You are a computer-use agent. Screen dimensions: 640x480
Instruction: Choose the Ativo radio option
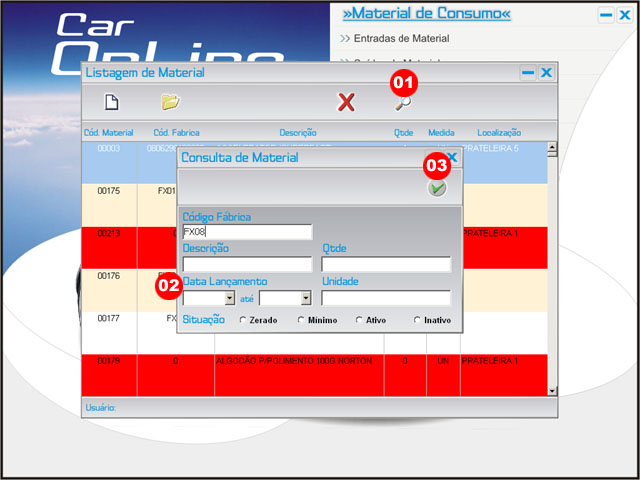pos(359,320)
